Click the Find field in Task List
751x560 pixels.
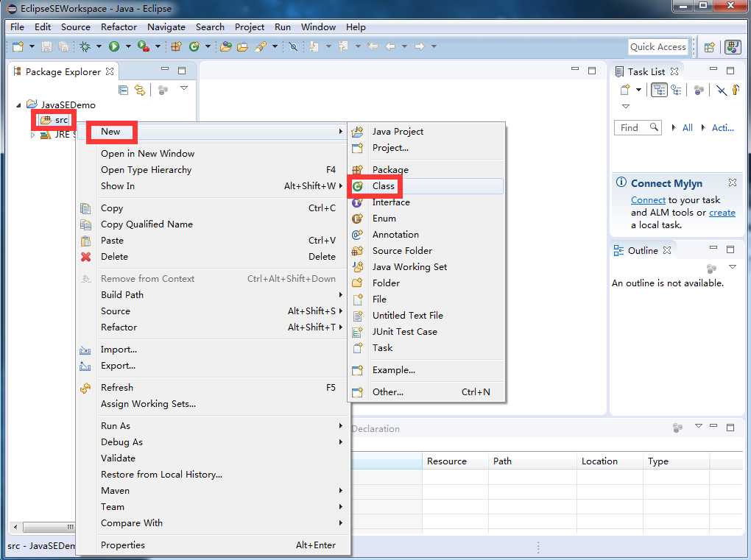(638, 127)
